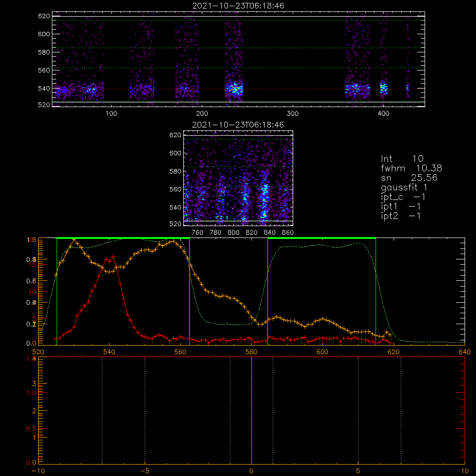
Task: Click red y-axis label 15 on profile plot
Action: click(x=32, y=265)
